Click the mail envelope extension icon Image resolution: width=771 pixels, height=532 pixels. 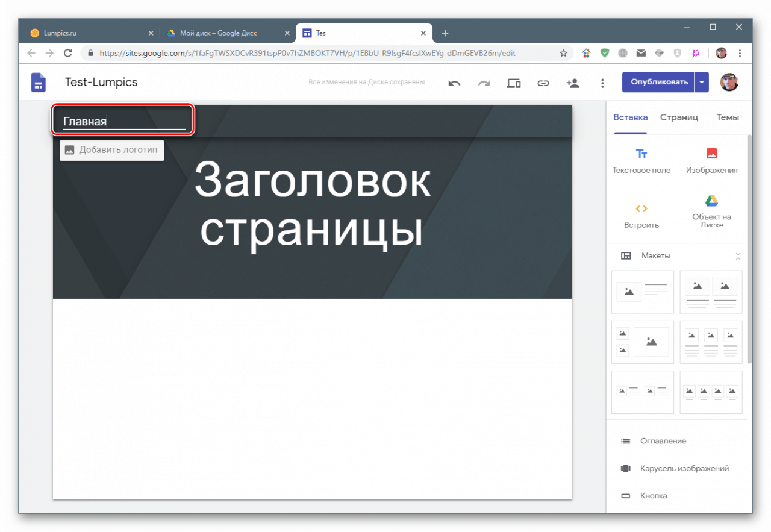[641, 53]
